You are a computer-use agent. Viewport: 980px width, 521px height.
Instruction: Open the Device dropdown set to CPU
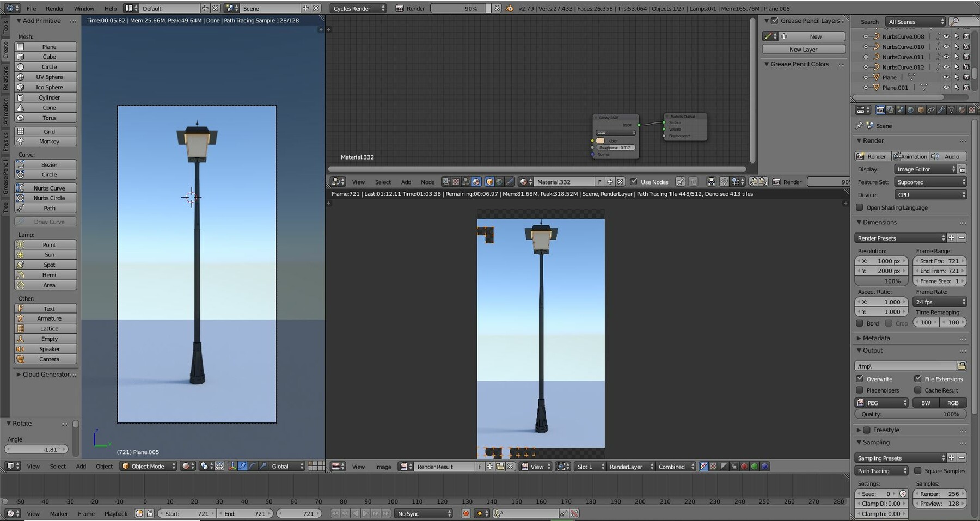click(931, 194)
